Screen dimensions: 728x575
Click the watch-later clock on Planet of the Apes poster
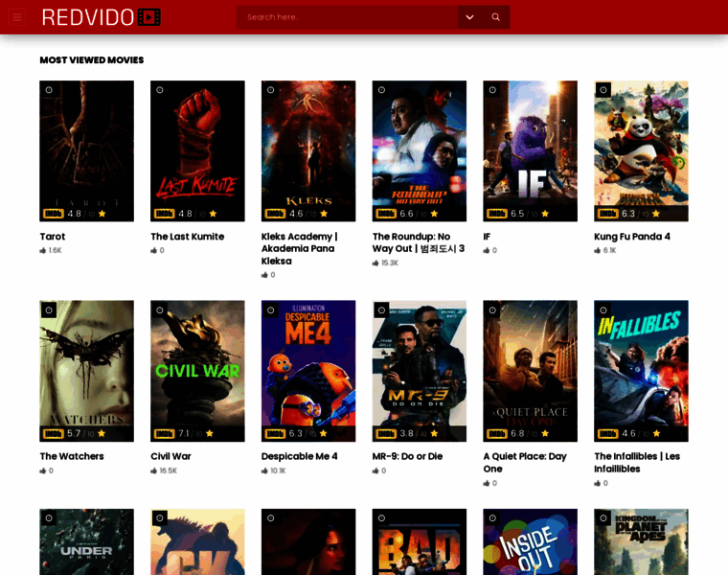tap(603, 517)
